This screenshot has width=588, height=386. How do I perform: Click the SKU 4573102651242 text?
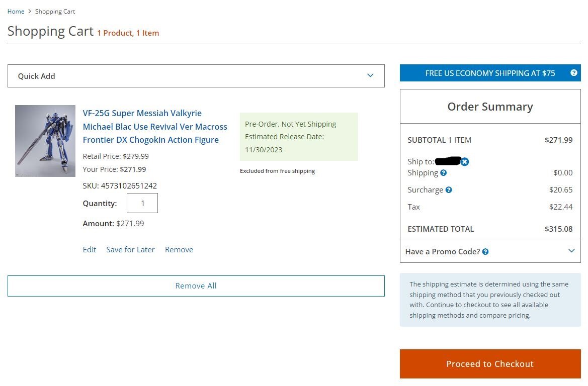click(120, 186)
